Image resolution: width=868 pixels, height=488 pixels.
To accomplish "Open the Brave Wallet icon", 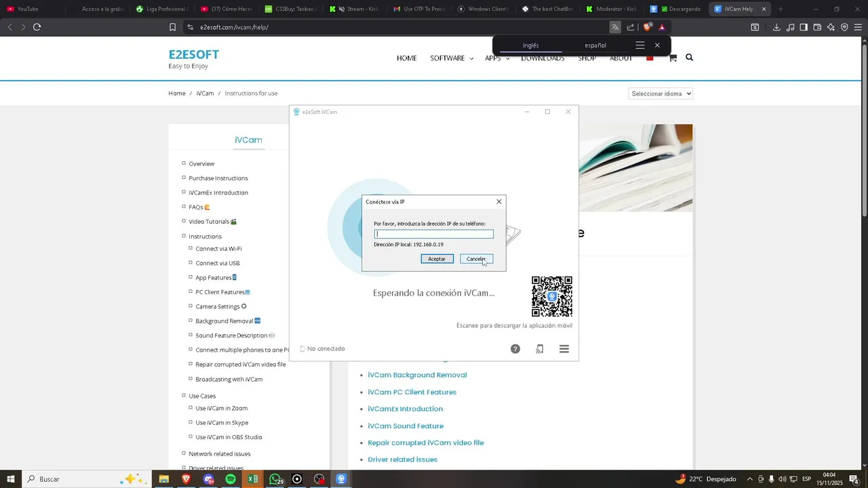I will (817, 27).
